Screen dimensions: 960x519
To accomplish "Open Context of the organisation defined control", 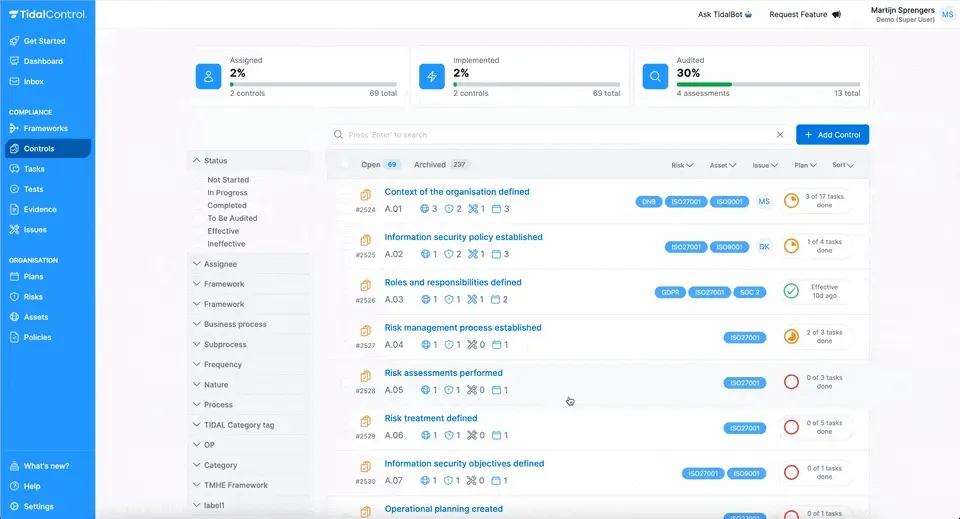I will tap(457, 192).
